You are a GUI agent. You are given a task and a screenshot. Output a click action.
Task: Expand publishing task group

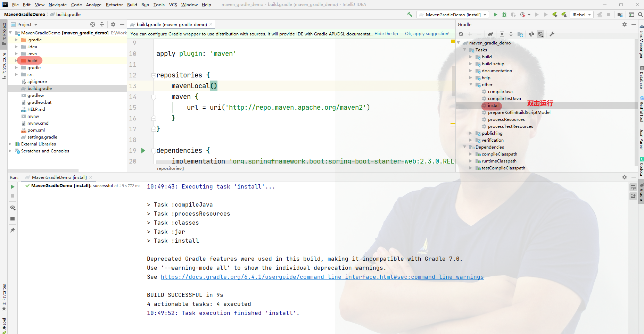[x=471, y=133]
